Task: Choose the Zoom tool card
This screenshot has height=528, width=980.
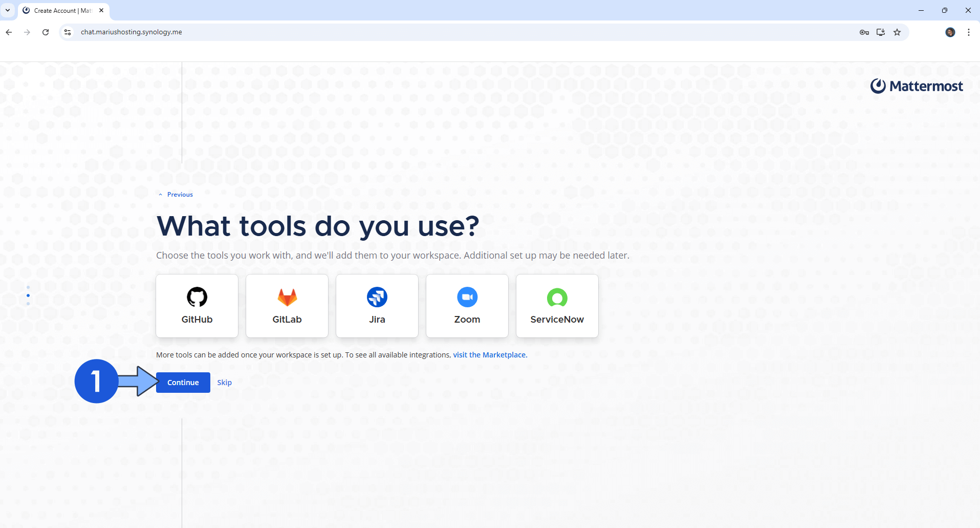Action: pos(467,306)
